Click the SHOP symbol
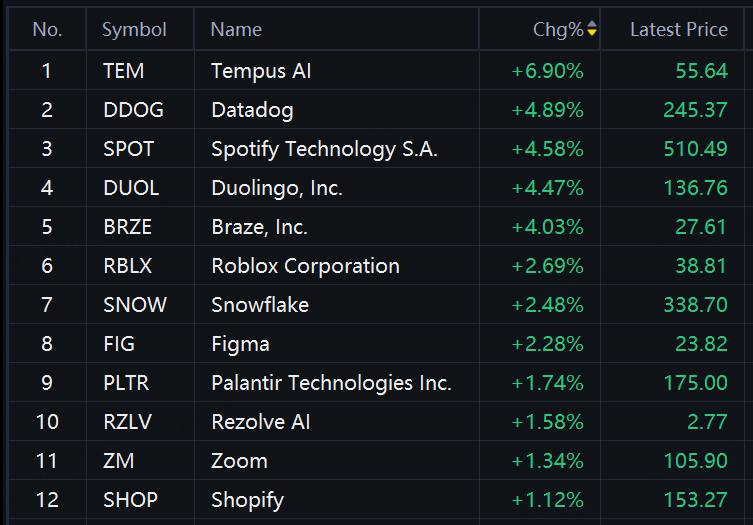The height and width of the screenshot is (525, 753). [131, 500]
